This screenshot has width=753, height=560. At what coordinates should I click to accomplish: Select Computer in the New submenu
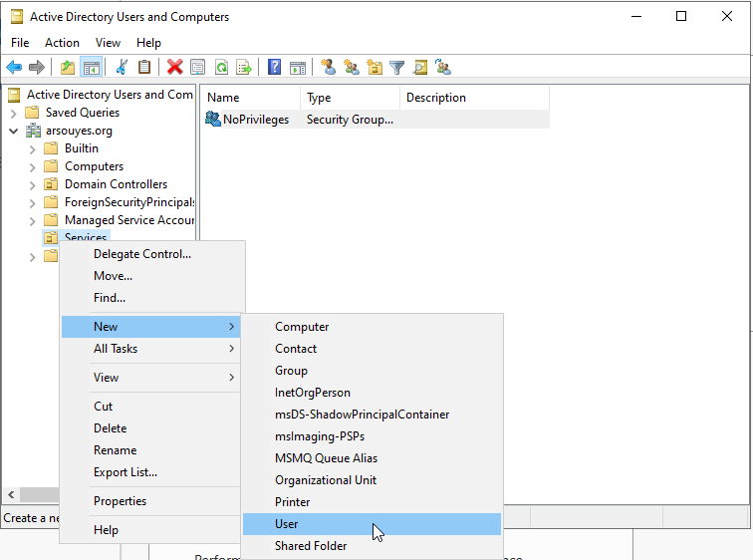tap(372, 327)
